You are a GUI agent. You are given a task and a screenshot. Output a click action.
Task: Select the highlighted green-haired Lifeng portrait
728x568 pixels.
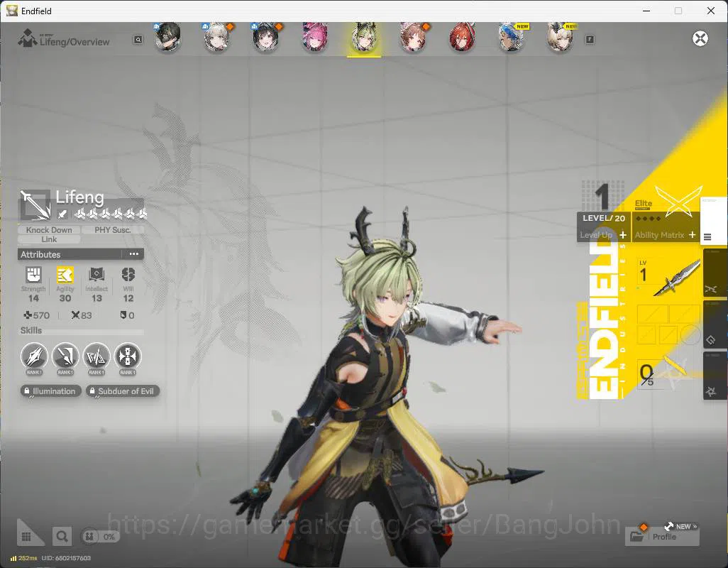click(x=364, y=38)
